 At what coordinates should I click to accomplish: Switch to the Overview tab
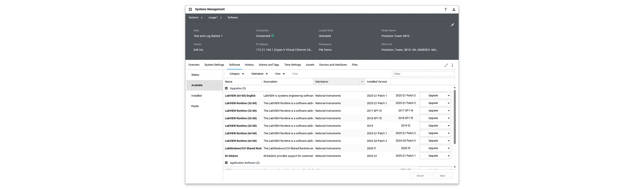194,65
